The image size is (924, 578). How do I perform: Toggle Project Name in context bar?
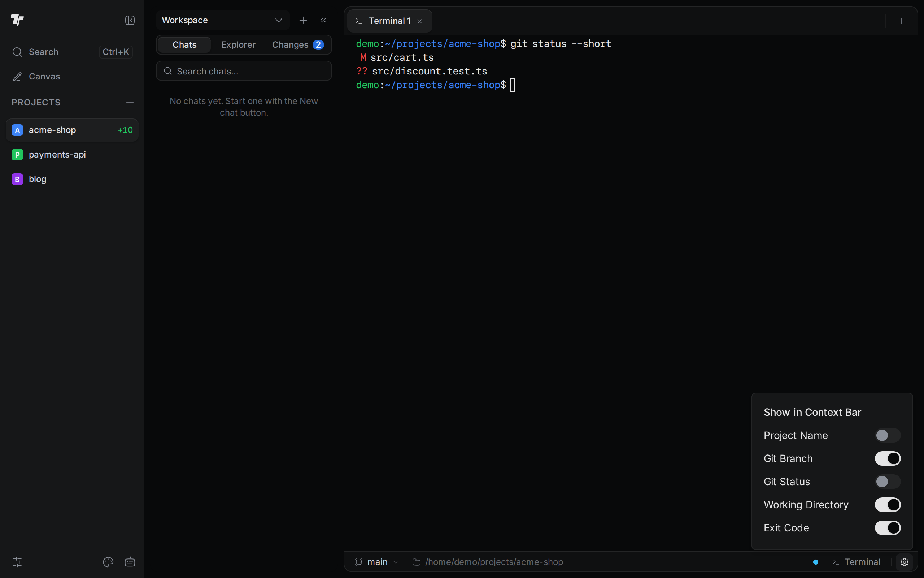pyautogui.click(x=888, y=435)
